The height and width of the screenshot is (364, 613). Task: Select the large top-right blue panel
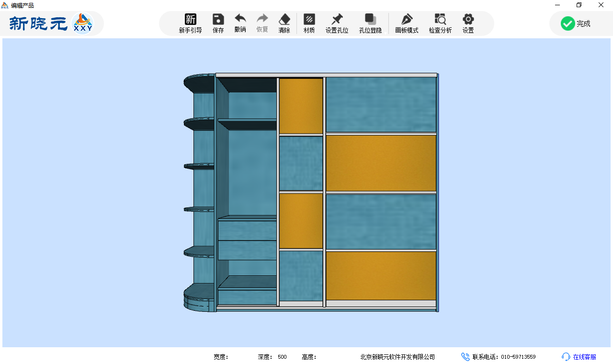381,104
